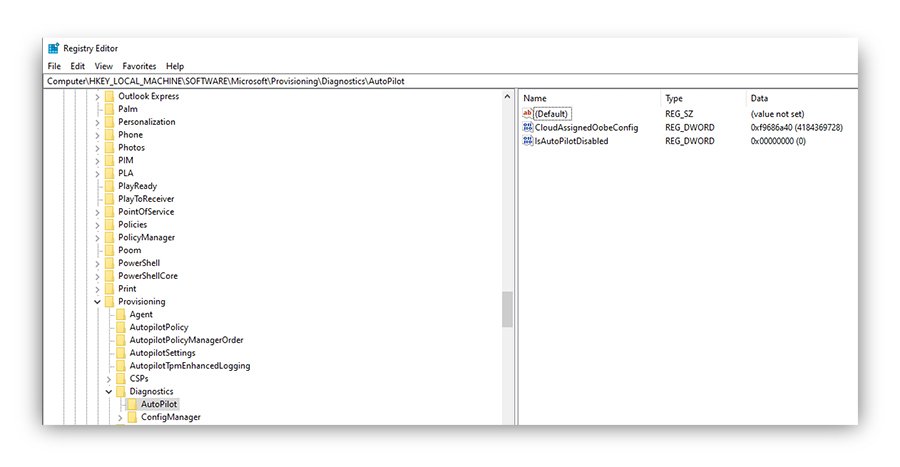The height and width of the screenshot is (467, 900).
Task: Select the Phone folder icon
Action: click(109, 135)
